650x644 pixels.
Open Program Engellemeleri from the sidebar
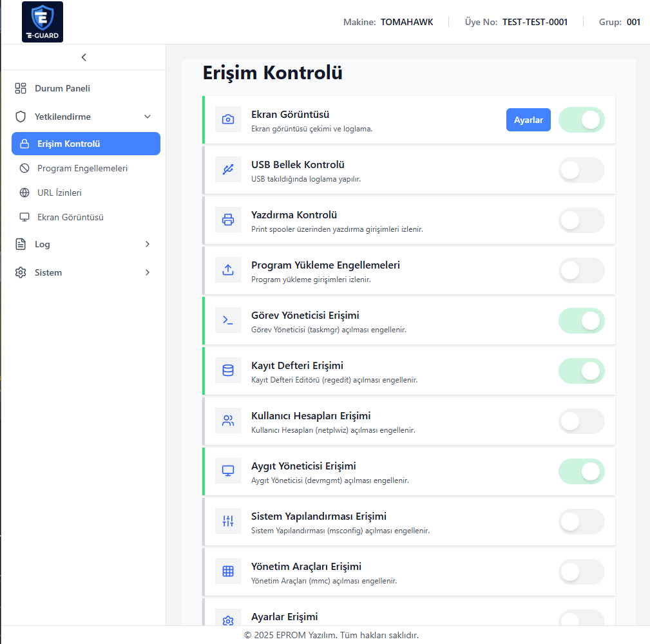point(82,168)
